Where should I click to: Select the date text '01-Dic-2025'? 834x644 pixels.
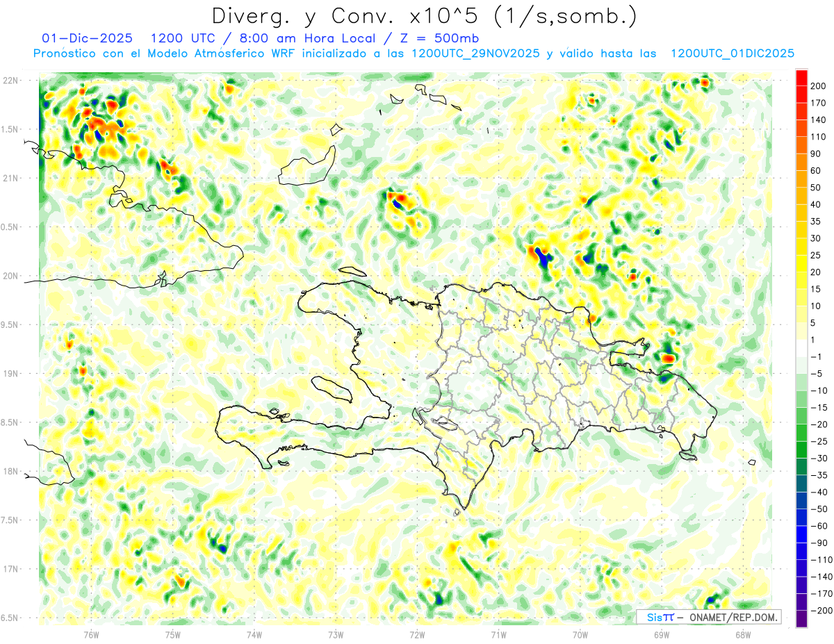click(88, 38)
